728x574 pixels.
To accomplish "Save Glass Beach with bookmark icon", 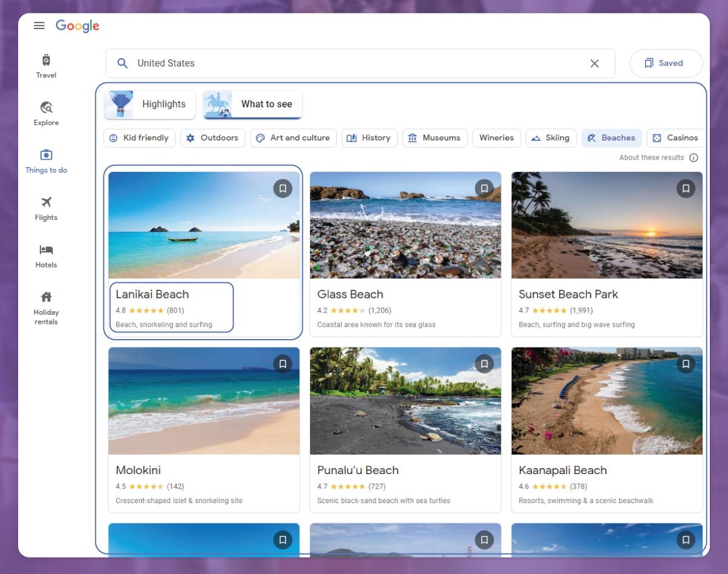I will click(x=484, y=188).
